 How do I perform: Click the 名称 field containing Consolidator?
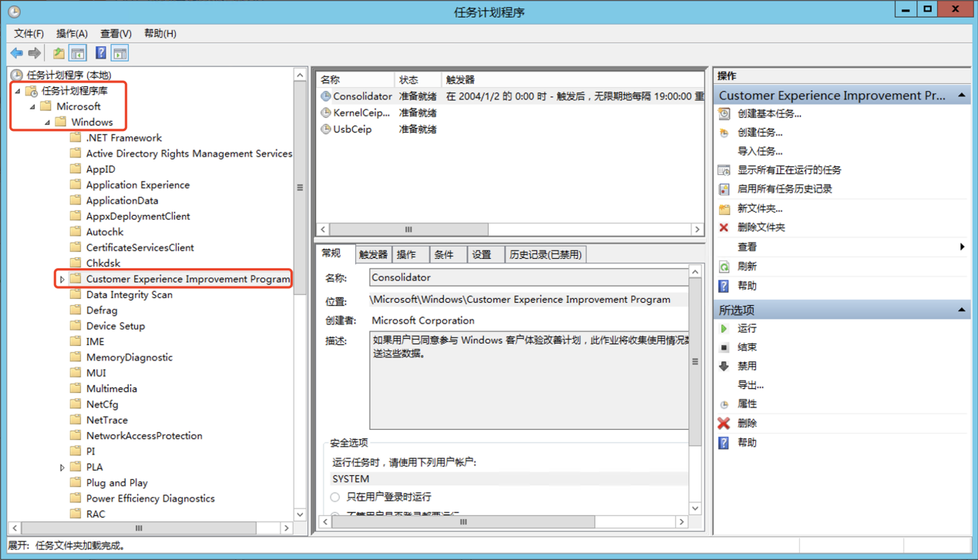[x=529, y=277]
